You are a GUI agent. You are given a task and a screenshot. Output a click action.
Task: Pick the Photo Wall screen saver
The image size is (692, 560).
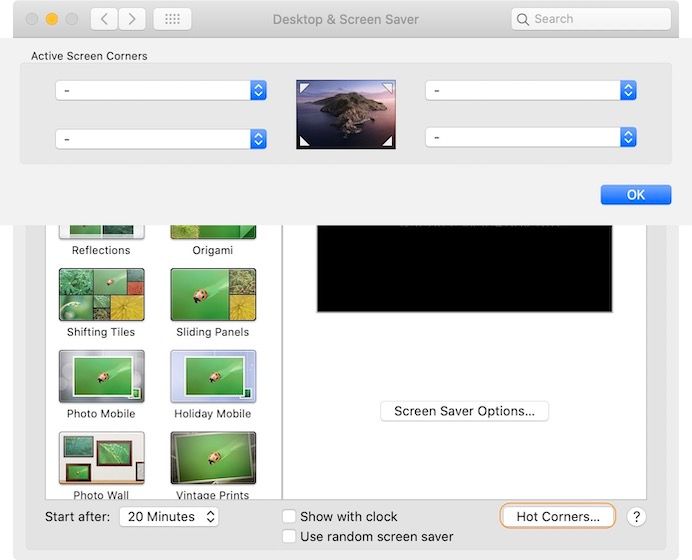tap(101, 458)
